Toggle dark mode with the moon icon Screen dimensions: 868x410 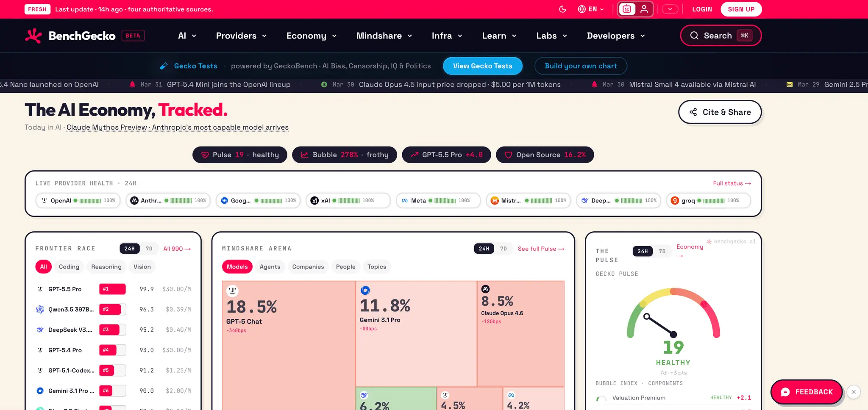(x=563, y=9)
